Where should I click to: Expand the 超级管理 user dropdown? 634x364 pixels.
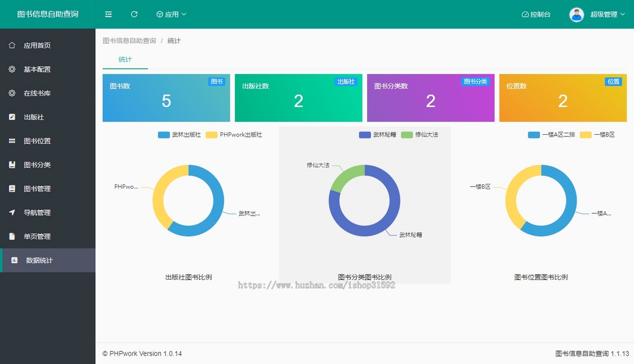tap(607, 14)
